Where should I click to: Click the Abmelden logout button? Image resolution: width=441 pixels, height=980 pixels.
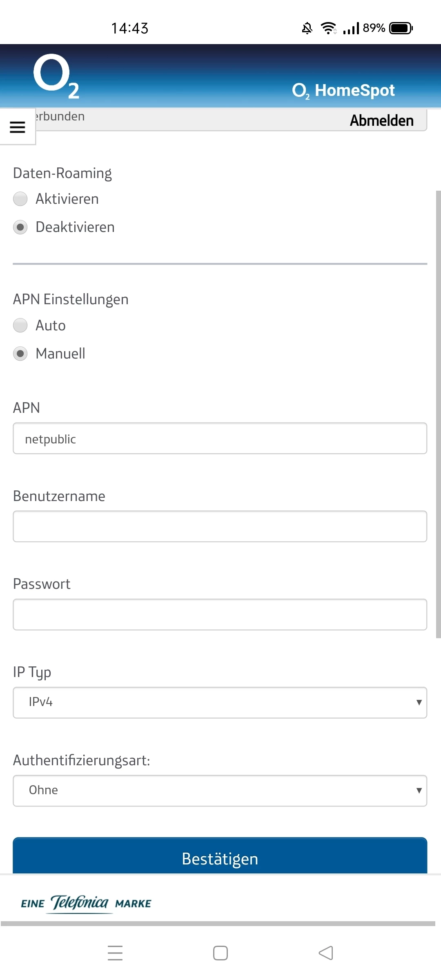[x=381, y=120]
